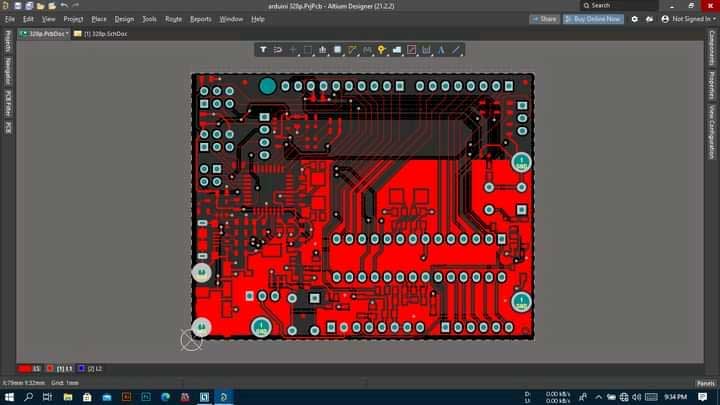
Task: Toggle the [1] L1 layer tab
Action: coord(61,369)
